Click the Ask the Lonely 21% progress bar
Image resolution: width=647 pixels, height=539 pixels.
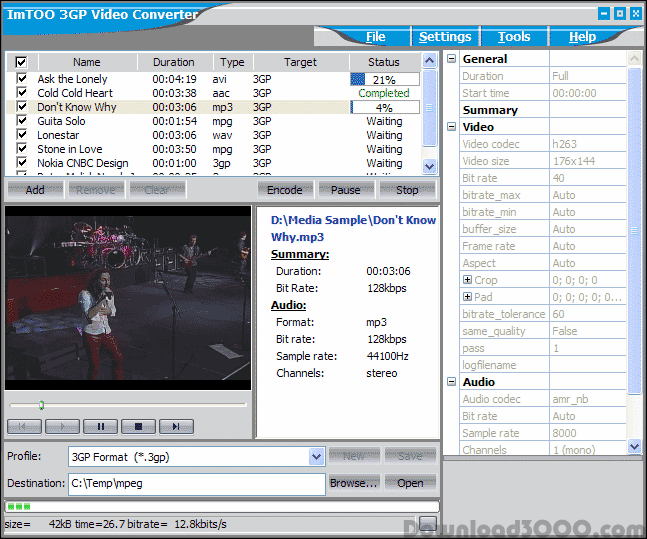[385, 79]
